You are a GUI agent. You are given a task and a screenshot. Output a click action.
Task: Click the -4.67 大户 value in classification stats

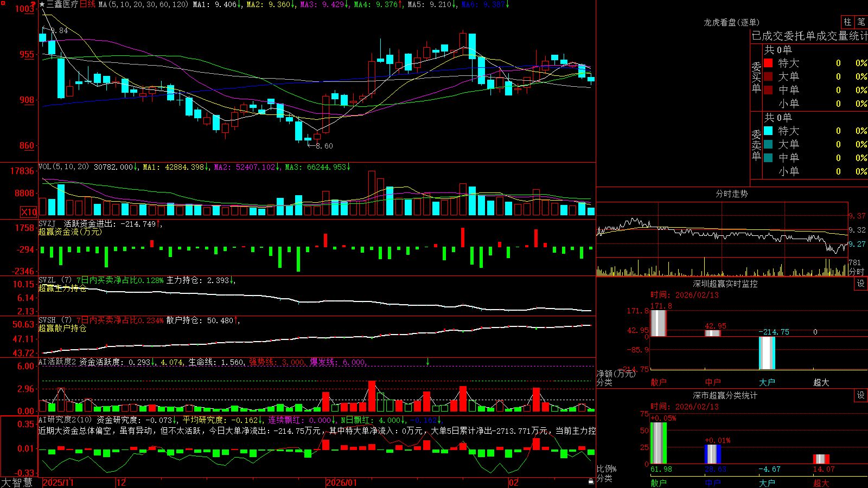(770, 469)
